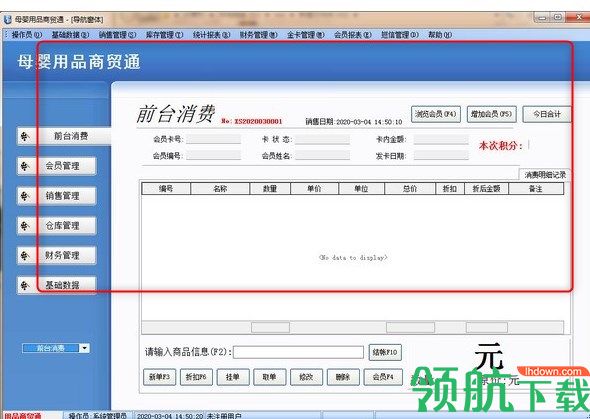Click the app logo in title bar
This screenshot has height=419, width=590.
click(x=7, y=19)
